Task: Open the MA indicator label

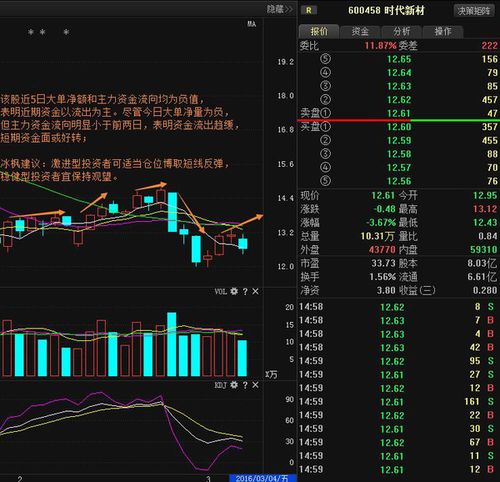Action: [252, 24]
